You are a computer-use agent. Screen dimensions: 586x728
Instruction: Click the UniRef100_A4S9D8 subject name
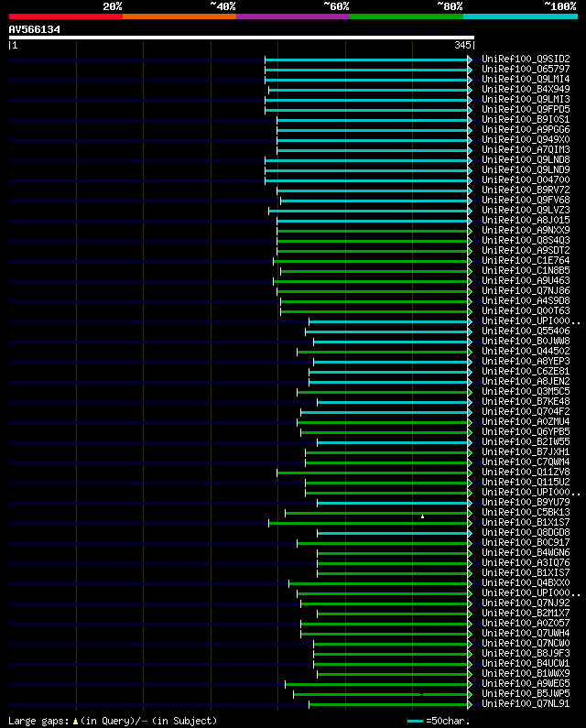coord(526,301)
